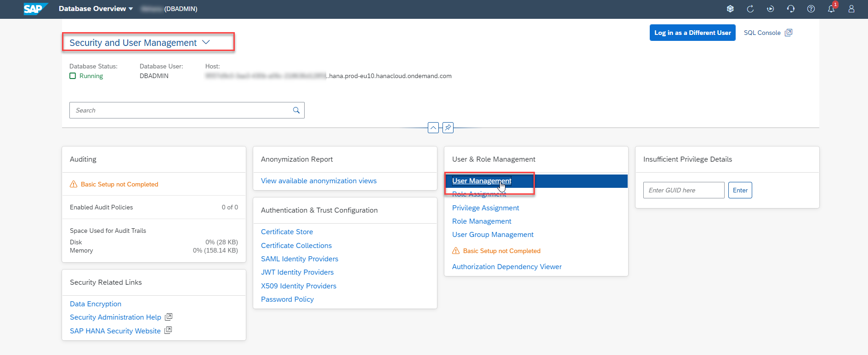Click the SAP logo
This screenshot has height=355, width=868.
point(35,9)
